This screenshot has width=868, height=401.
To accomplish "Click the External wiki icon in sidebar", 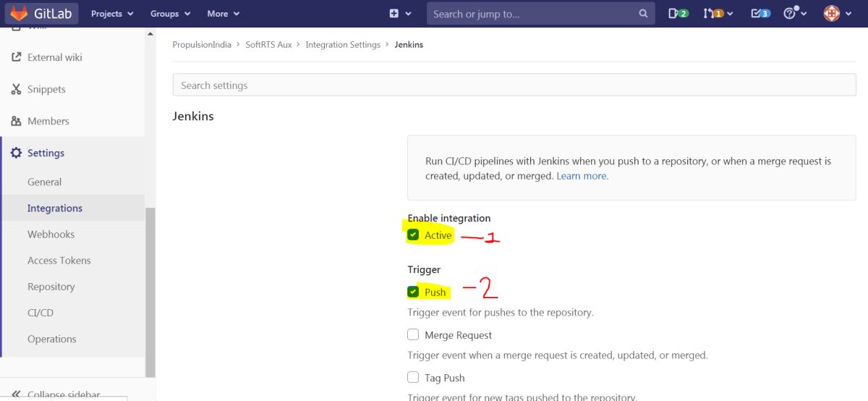I will 16,57.
